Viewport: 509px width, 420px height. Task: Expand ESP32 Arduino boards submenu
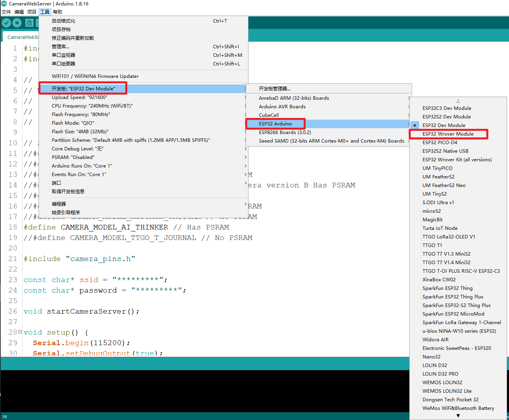pyautogui.click(x=329, y=124)
